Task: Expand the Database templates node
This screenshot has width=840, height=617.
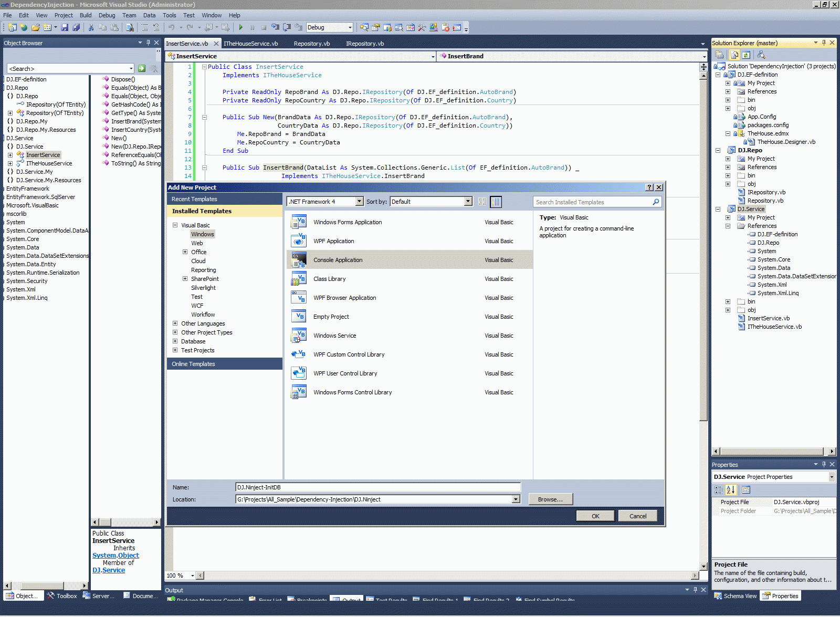Action: coord(175,341)
